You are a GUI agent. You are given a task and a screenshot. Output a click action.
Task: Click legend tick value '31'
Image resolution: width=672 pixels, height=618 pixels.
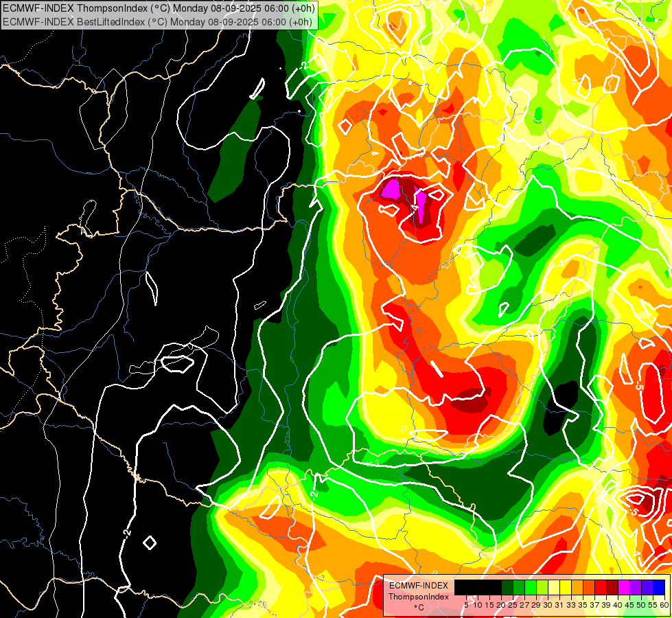[x=559, y=605]
